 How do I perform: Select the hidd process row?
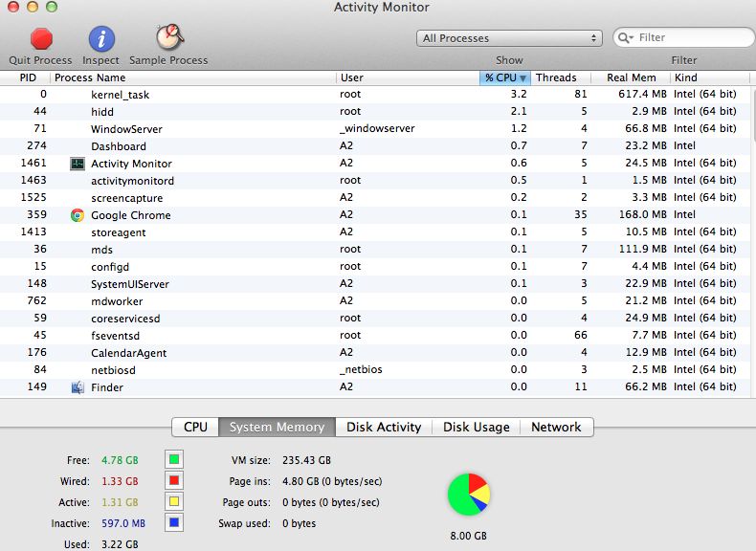tap(375, 111)
